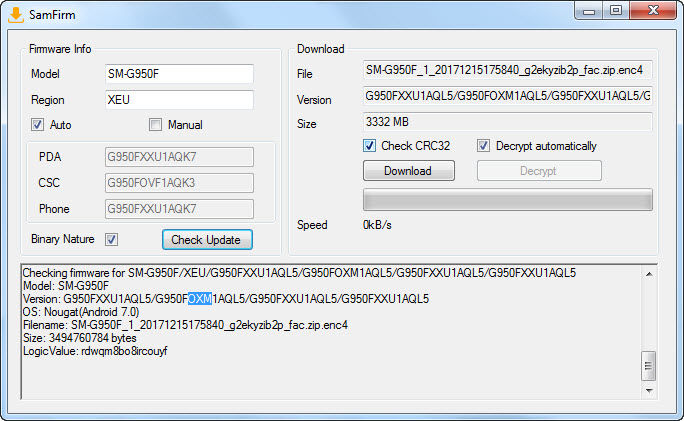Minimize the SamFirm window
This screenshot has width=684, height=421.
[x=589, y=10]
